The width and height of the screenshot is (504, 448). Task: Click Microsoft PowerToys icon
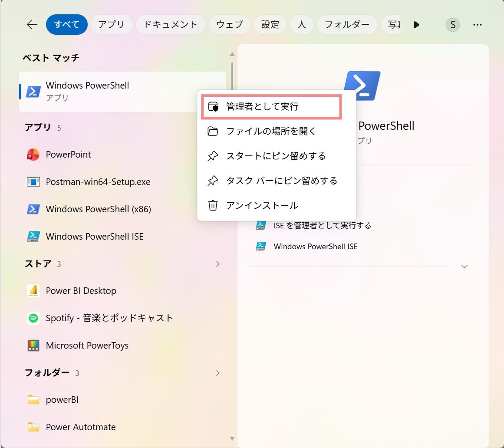coord(33,346)
